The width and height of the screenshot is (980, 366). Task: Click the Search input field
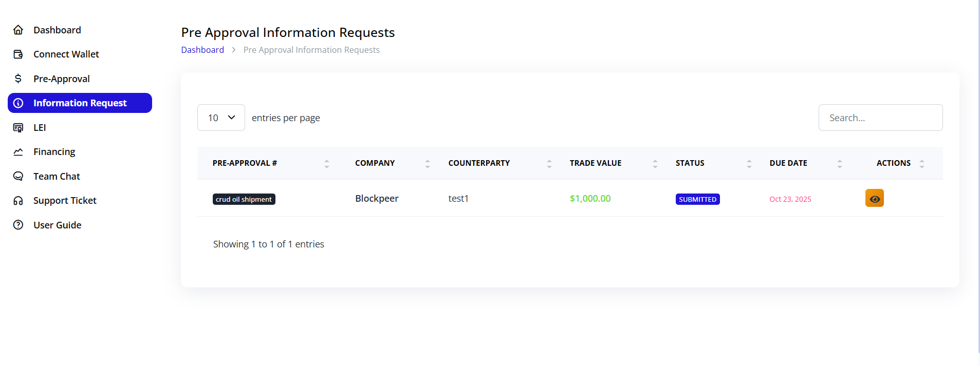click(880, 118)
